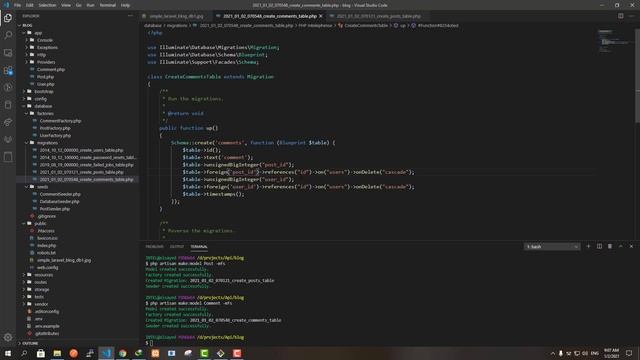
Task: Open the Selection menu
Action: (47, 5)
